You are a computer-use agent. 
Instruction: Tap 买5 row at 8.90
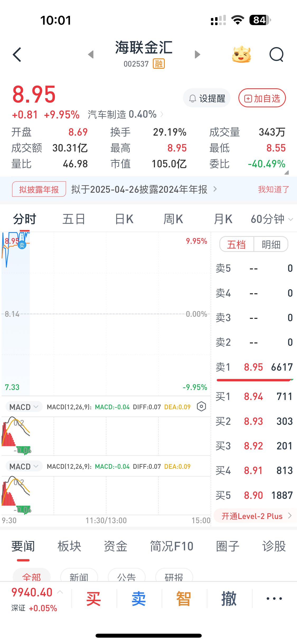tap(254, 495)
